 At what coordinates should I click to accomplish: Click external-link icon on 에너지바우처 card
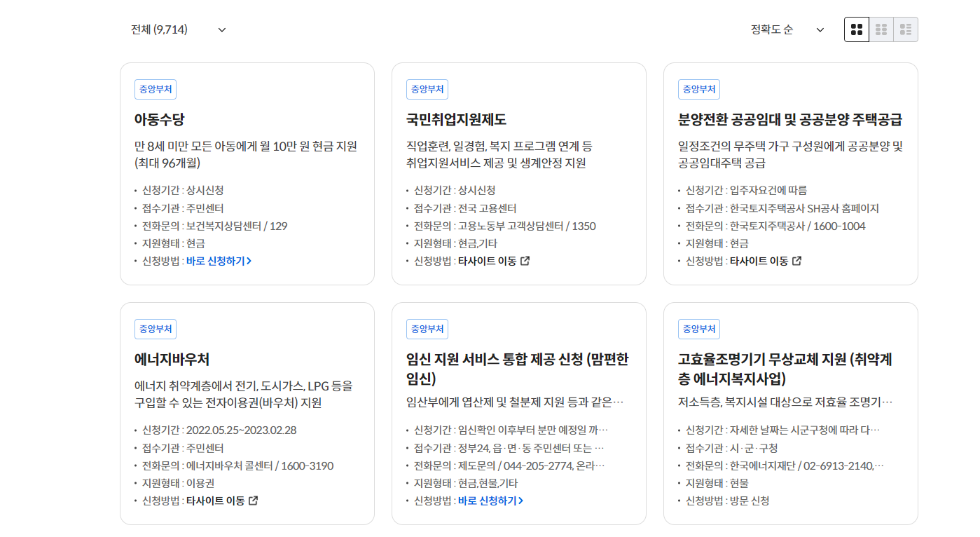pos(254,501)
